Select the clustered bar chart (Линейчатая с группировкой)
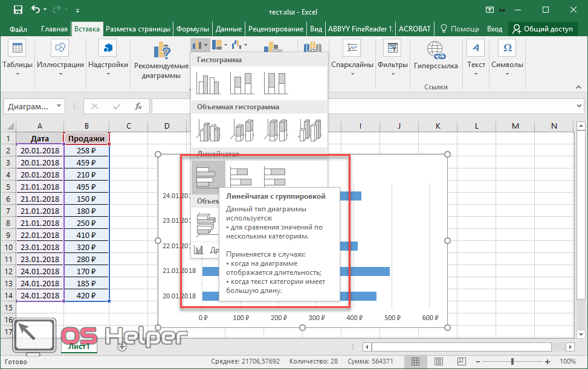Image resolution: width=588 pixels, height=369 pixels. click(208, 176)
